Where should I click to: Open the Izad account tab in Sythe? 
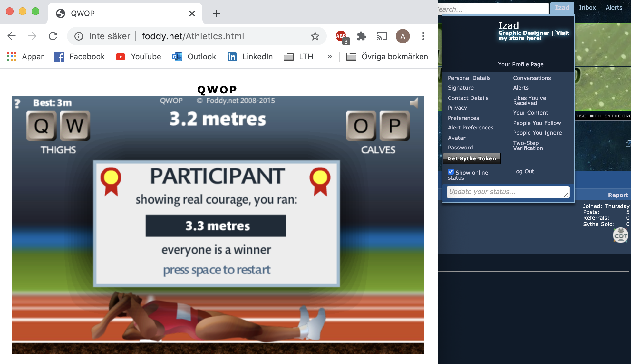[x=562, y=8]
